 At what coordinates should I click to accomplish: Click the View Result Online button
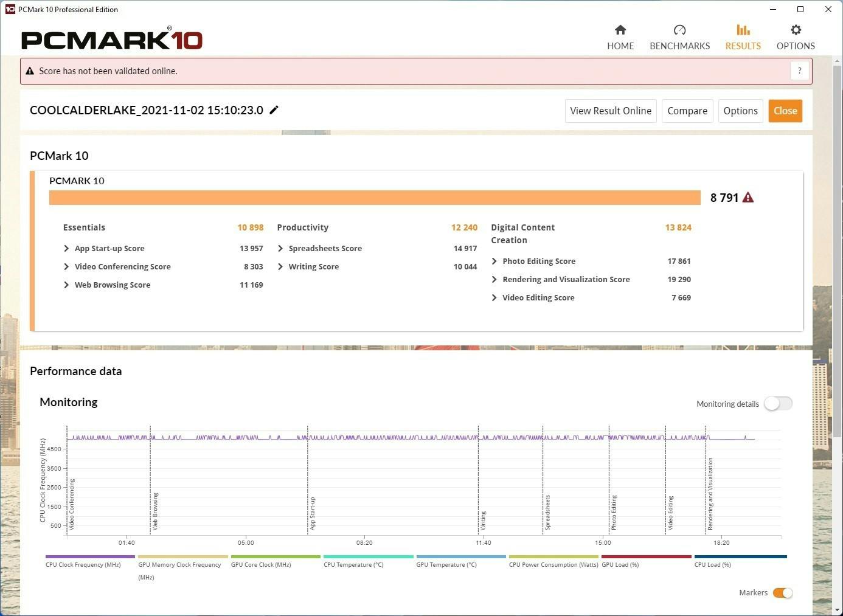[610, 111]
